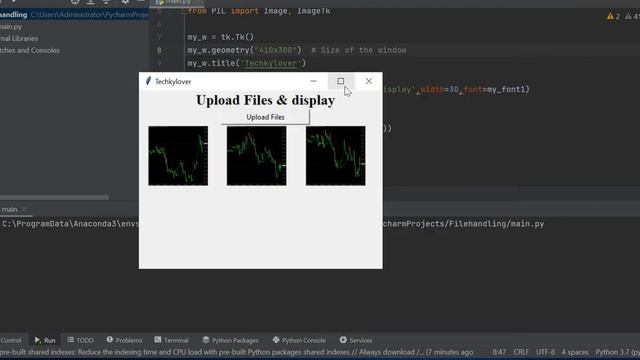Select the Filehandling project root in tree
The image size is (640, 360).
point(74,15)
